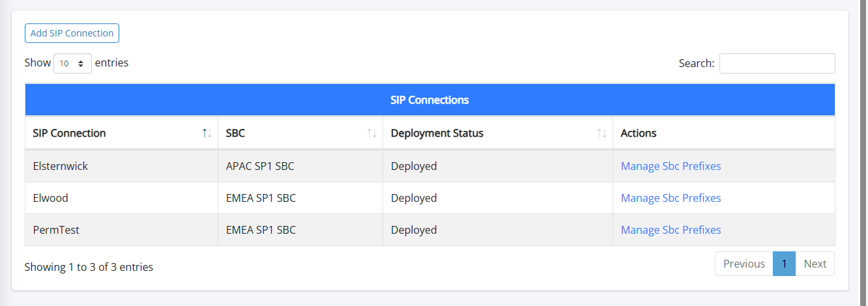The width and height of the screenshot is (868, 306).
Task: Sort by SBC column arrows
Action: pos(371,133)
